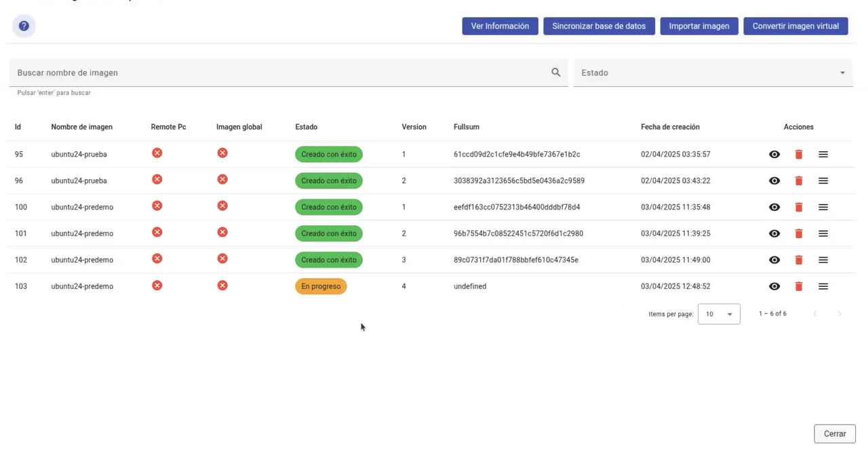Delete image Id 96 with trash icon

pyautogui.click(x=799, y=181)
